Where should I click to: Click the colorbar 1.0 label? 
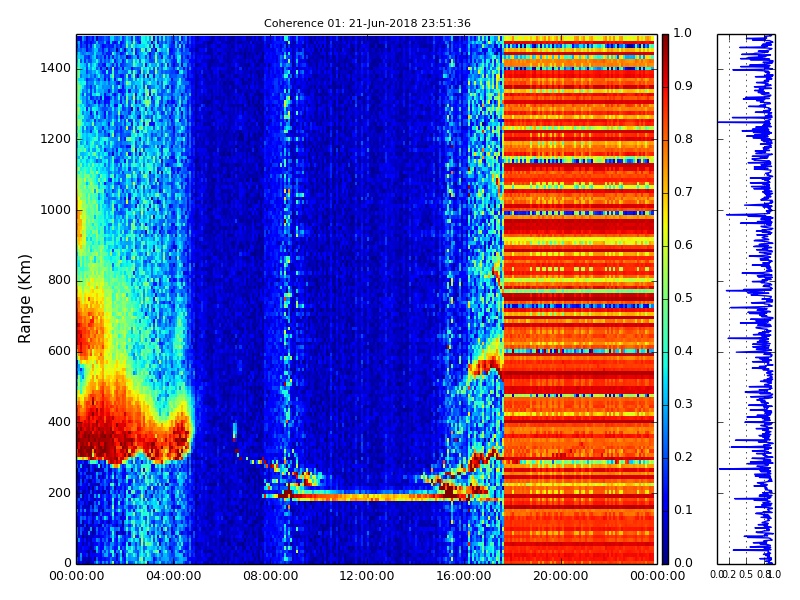click(683, 33)
